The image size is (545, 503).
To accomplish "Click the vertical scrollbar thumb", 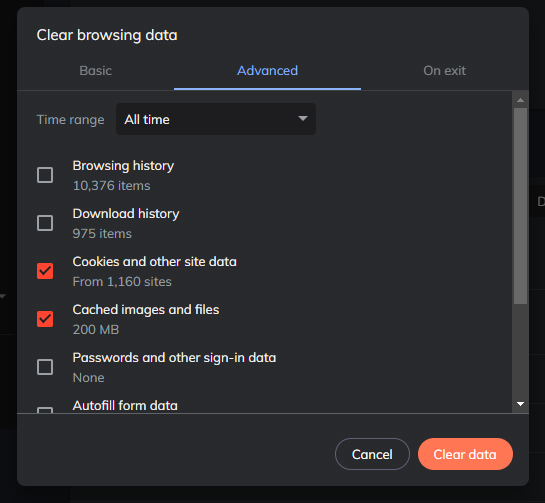I will [520, 206].
